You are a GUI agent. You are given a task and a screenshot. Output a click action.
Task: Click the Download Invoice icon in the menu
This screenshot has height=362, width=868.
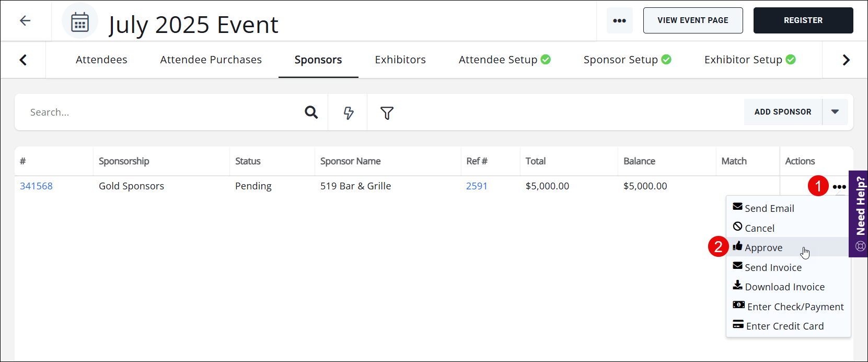737,285
